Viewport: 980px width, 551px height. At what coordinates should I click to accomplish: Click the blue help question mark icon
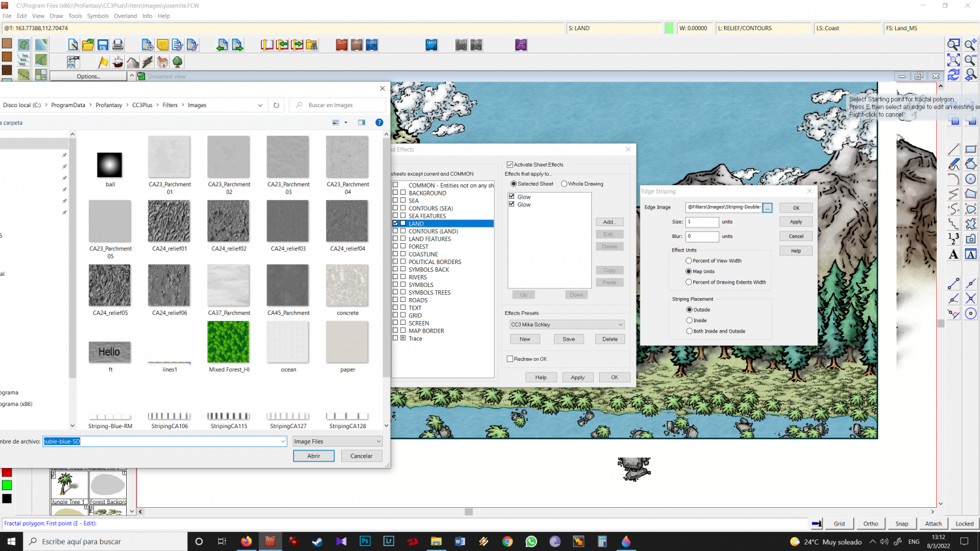click(x=379, y=122)
